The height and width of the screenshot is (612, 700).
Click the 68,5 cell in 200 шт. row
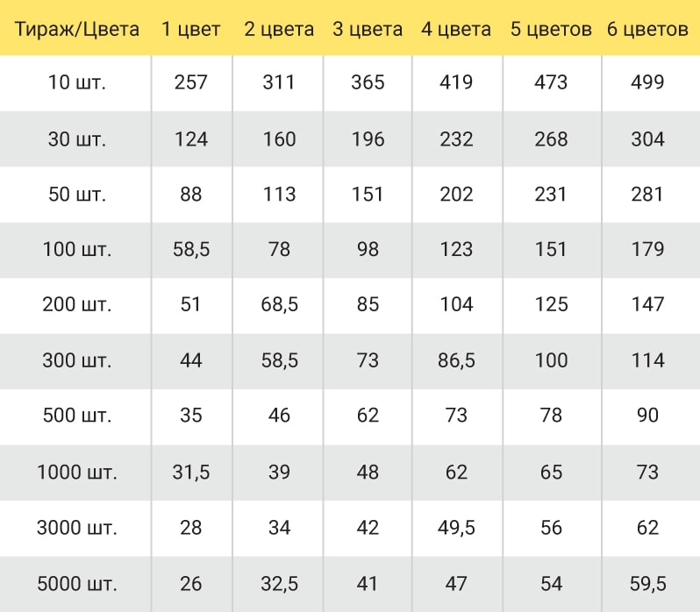[x=279, y=304]
